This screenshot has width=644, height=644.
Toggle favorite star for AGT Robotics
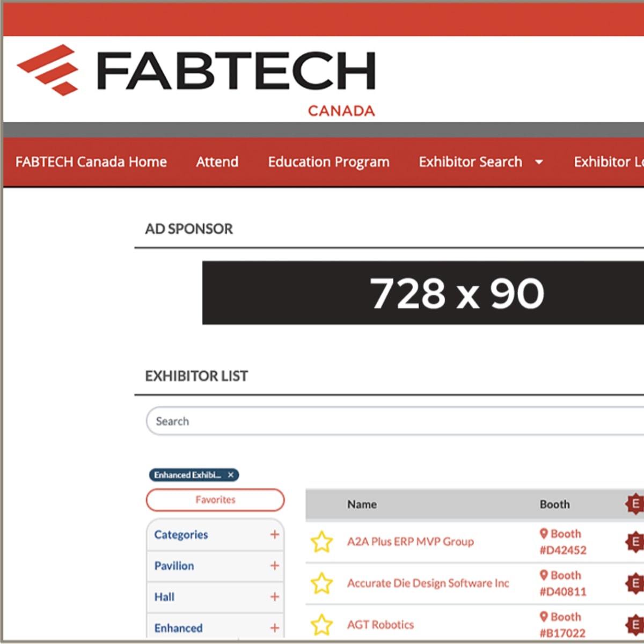321,625
